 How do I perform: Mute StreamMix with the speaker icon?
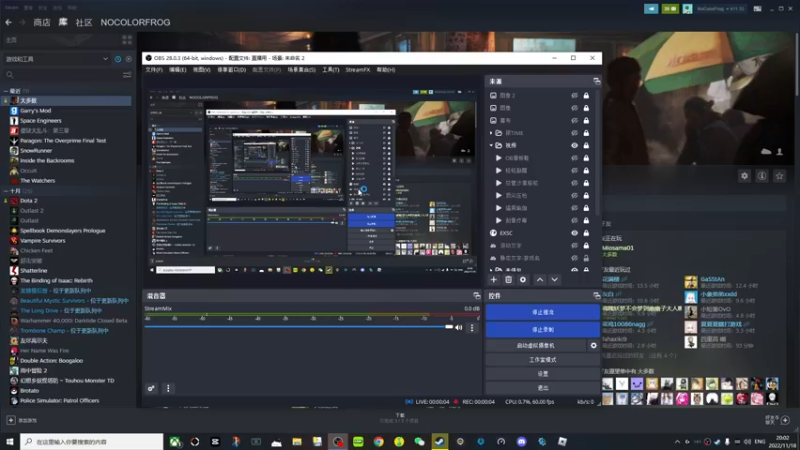click(459, 328)
